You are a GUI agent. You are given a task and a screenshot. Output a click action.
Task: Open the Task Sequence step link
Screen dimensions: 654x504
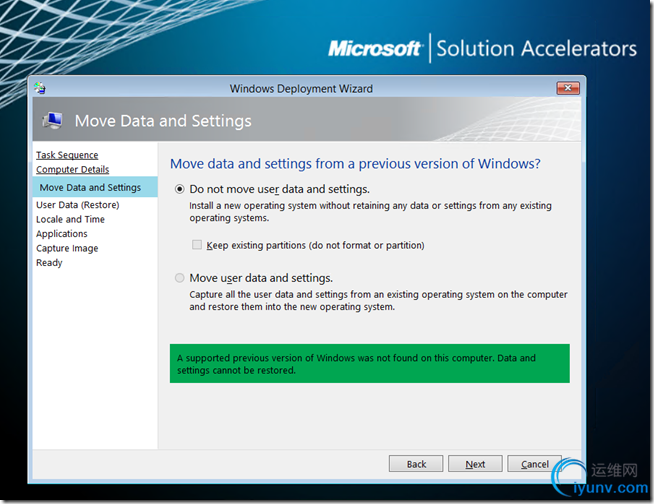tap(67, 155)
